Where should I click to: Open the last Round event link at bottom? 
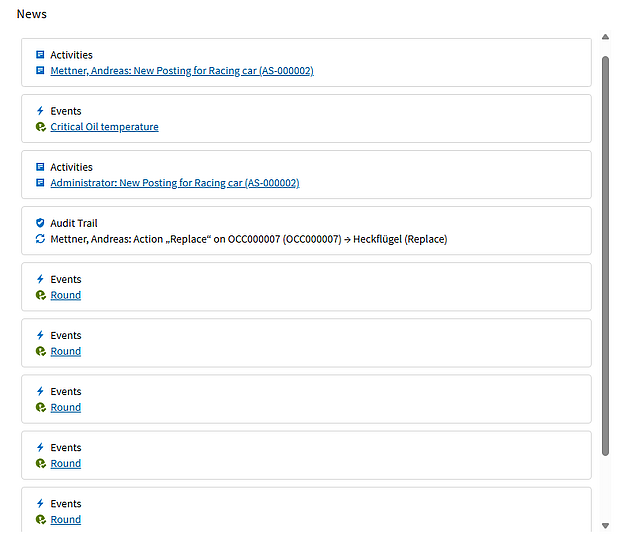pyautogui.click(x=66, y=520)
